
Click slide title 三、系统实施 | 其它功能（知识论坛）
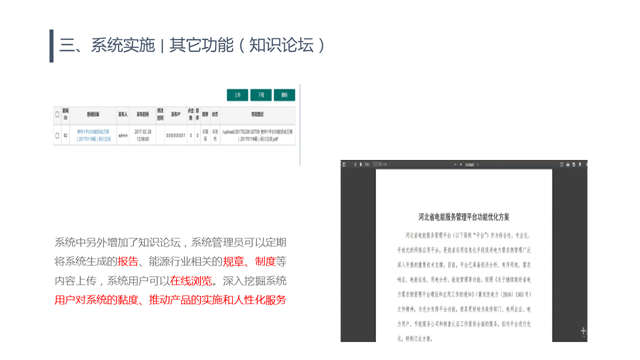click(x=192, y=45)
